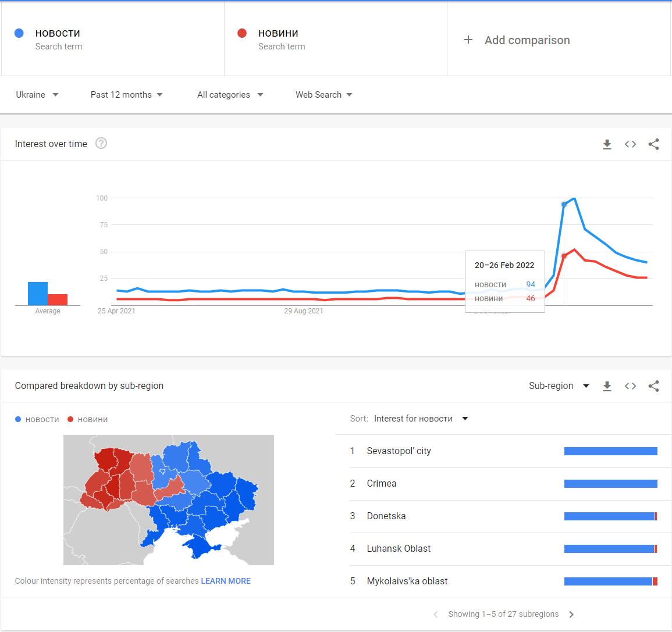Select the Donetska row
Viewport: 672px width, 632px height.
click(x=504, y=516)
